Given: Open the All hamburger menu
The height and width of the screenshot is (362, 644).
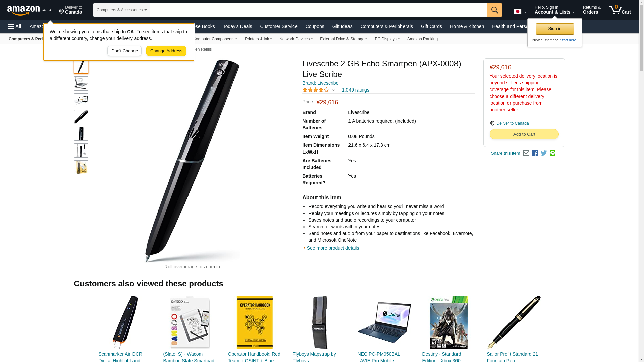Looking at the screenshot, I should point(15,26).
